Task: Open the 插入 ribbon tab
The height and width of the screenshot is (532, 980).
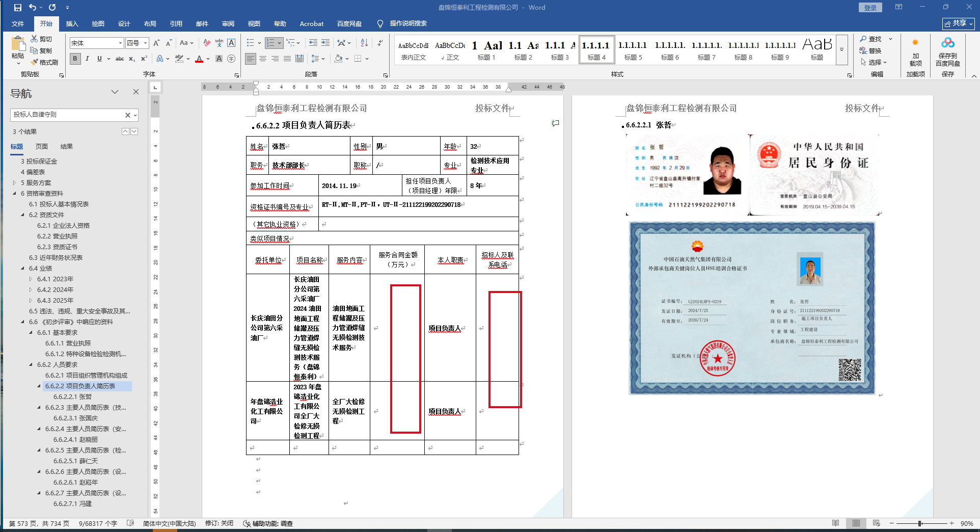Action: tap(72, 23)
